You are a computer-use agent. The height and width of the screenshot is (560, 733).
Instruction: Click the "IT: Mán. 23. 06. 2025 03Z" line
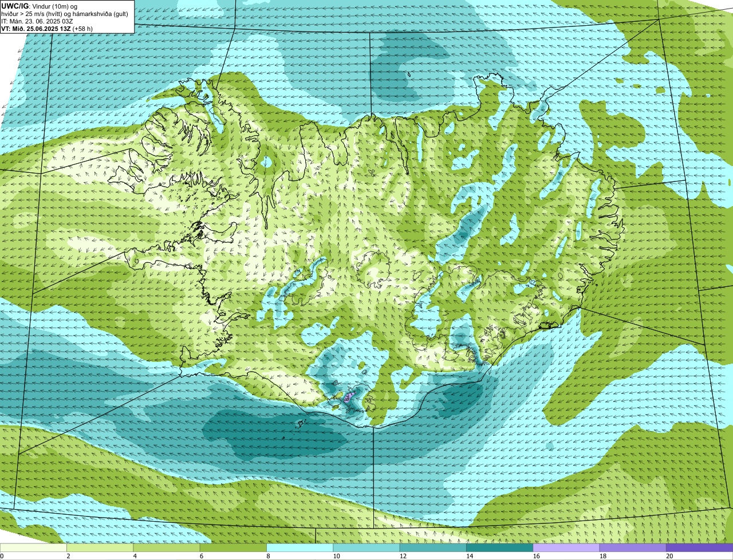(37, 21)
